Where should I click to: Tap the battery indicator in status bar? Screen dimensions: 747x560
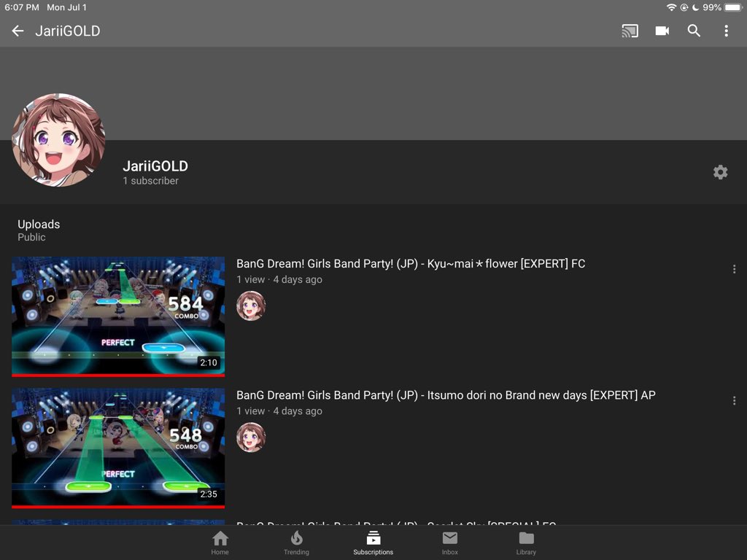[x=733, y=7]
